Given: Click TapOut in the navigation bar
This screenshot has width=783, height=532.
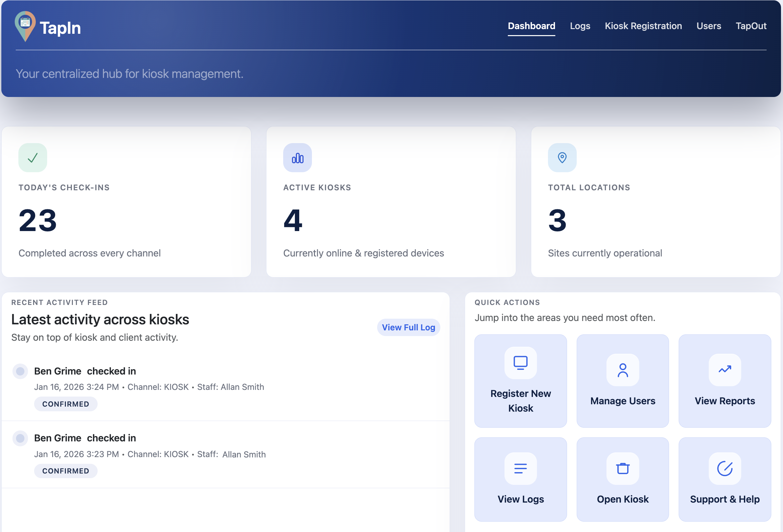Looking at the screenshot, I should [752, 26].
